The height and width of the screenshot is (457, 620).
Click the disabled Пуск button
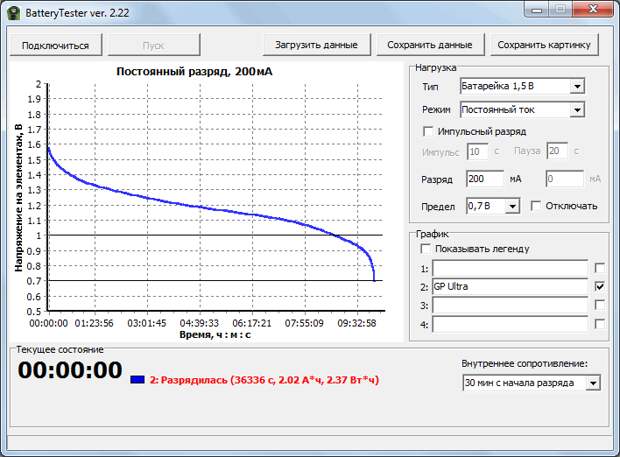click(x=153, y=45)
